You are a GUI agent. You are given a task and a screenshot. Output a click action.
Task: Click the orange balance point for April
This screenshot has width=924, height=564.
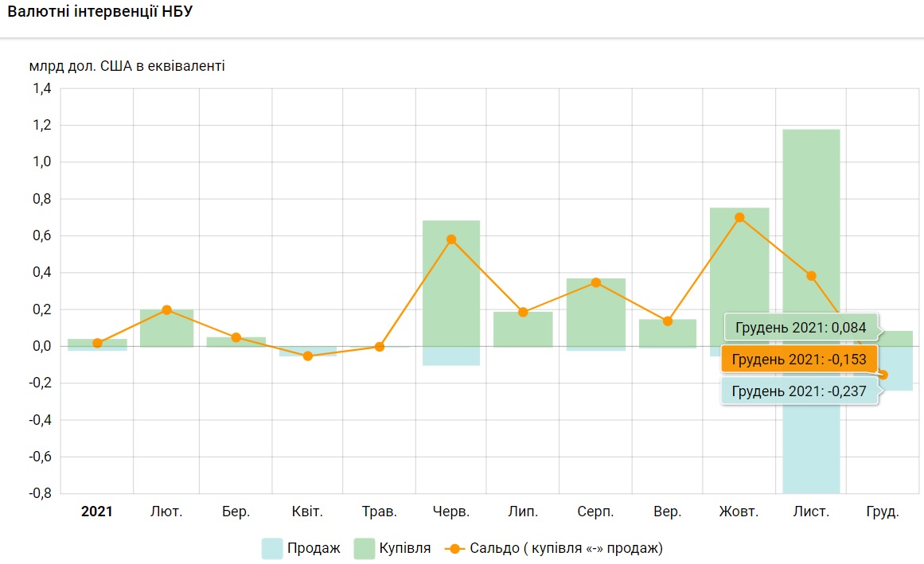[x=307, y=356]
